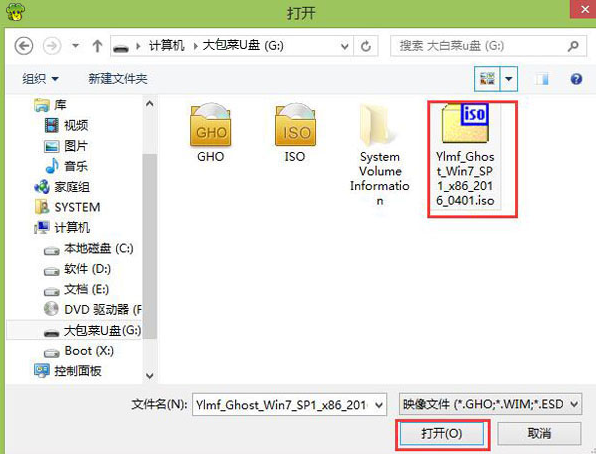The height and width of the screenshot is (454, 596).
Task: Open the help question mark icon
Action: point(576,79)
